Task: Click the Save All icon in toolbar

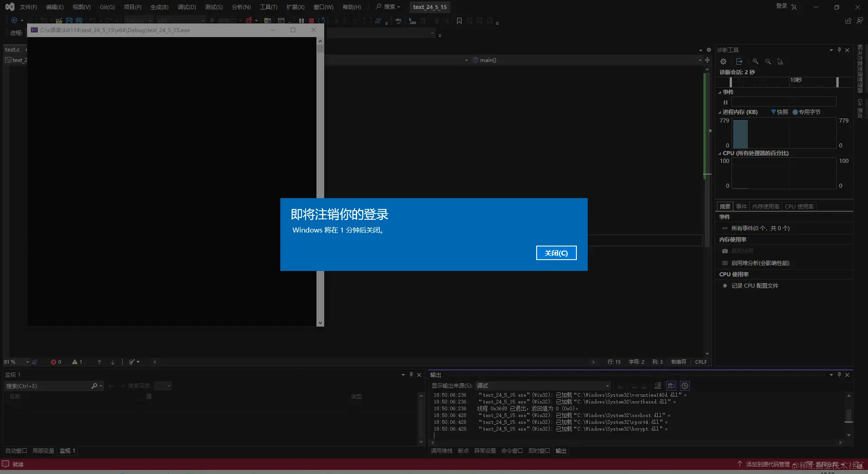Action: [79, 21]
